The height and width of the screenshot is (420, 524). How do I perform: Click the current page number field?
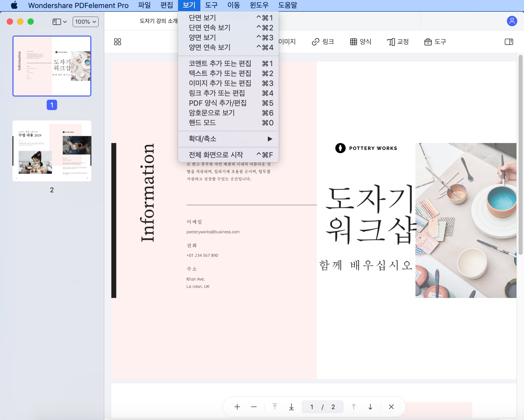312,407
